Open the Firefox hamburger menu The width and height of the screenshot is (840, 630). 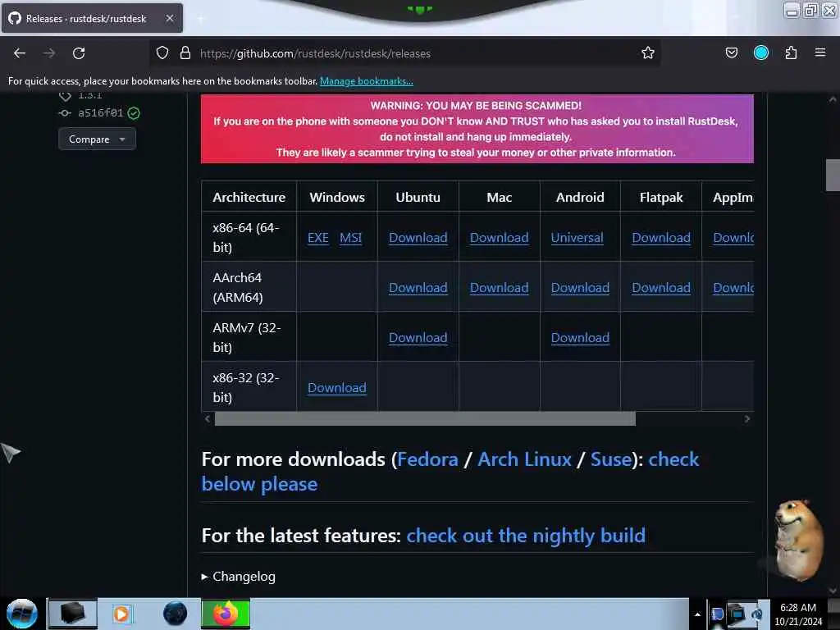[x=820, y=53]
